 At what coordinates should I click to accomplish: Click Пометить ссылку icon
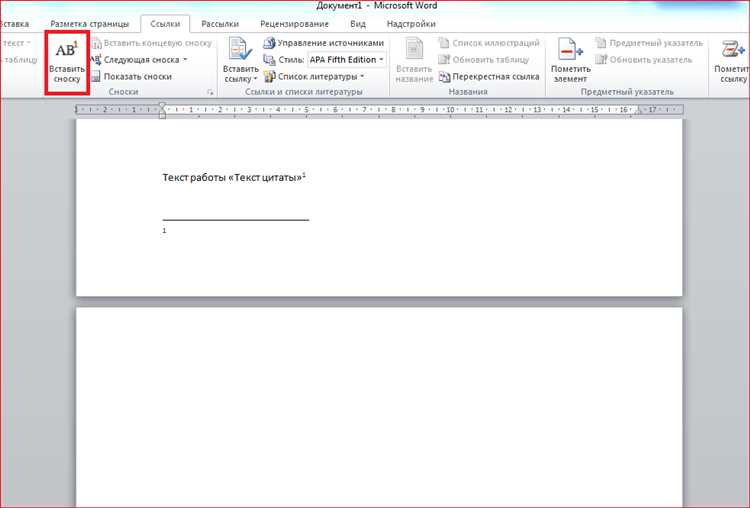(x=732, y=49)
